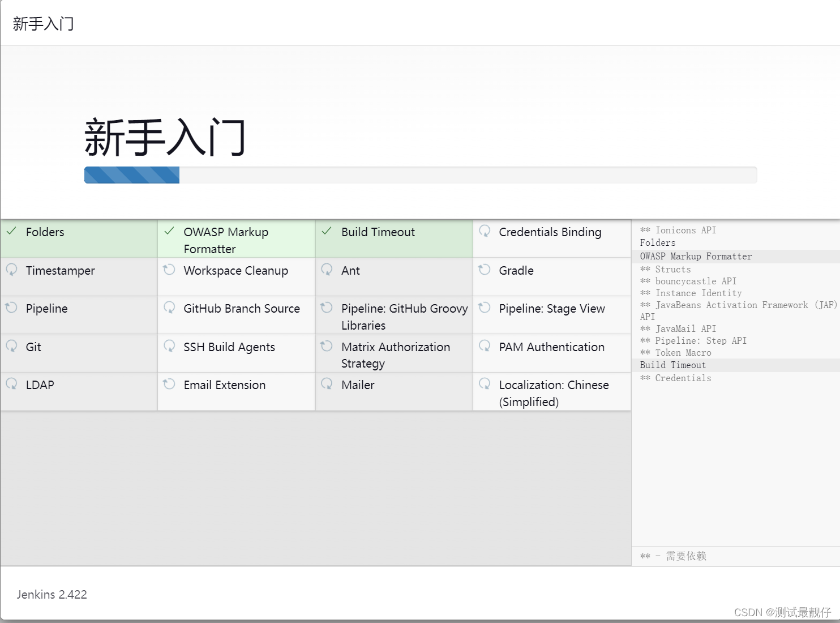Select the Build Timeout plugin label
840x623 pixels.
[x=378, y=232]
